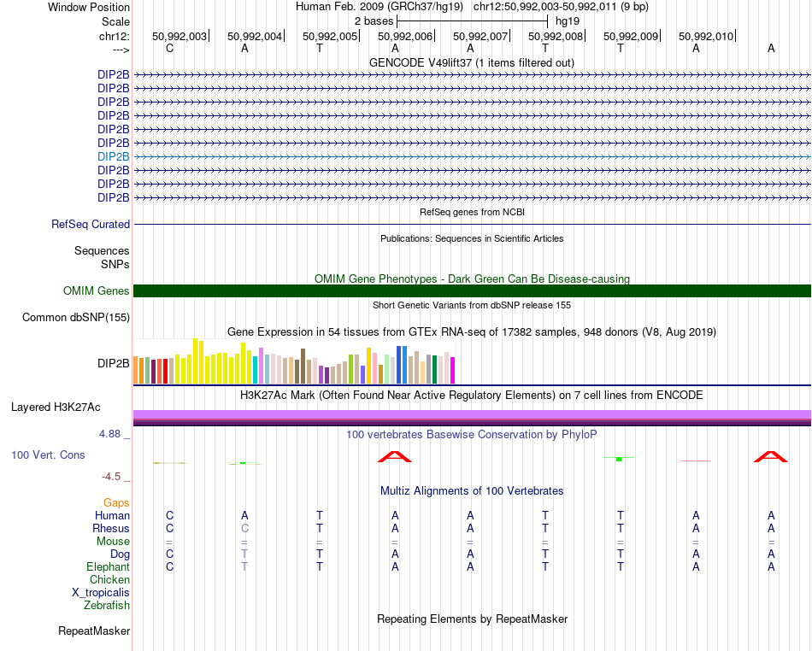812x651 pixels.
Task: Click the dark brown bar in GTEx chart
Action: point(303,367)
